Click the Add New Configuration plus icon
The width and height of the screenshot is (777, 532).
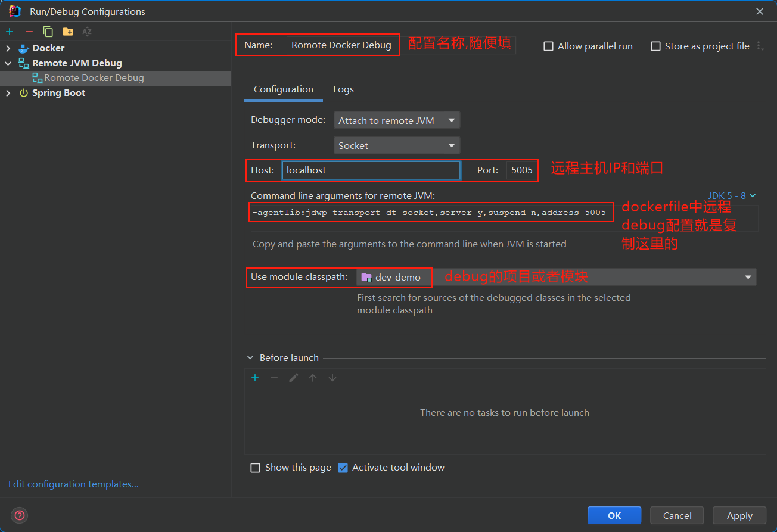point(10,32)
